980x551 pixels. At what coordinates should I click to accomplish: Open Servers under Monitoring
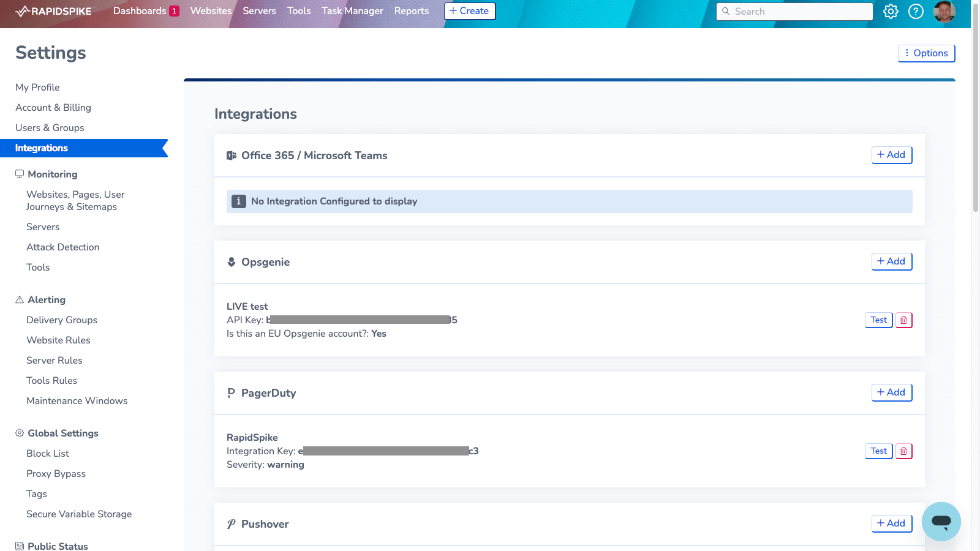point(43,227)
